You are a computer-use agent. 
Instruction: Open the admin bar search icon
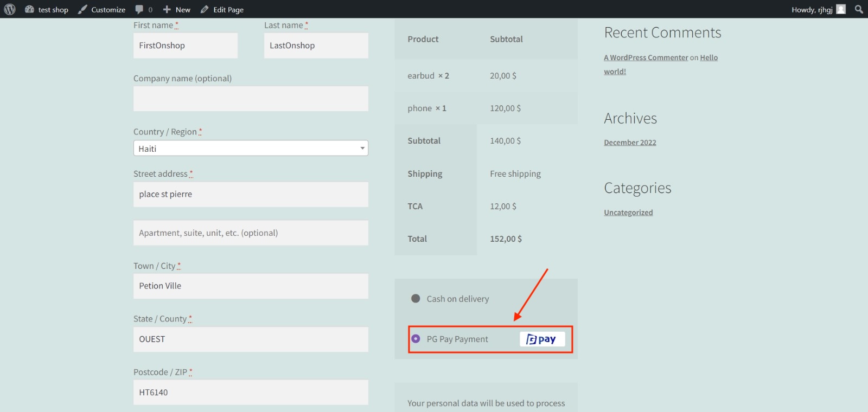point(859,9)
